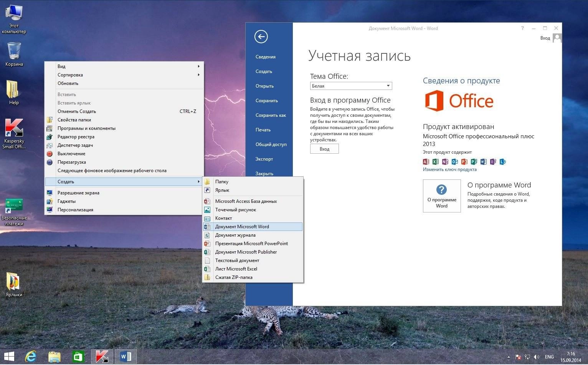Choose Отменить Создать in context menu
The image size is (588, 365).
[x=124, y=111]
